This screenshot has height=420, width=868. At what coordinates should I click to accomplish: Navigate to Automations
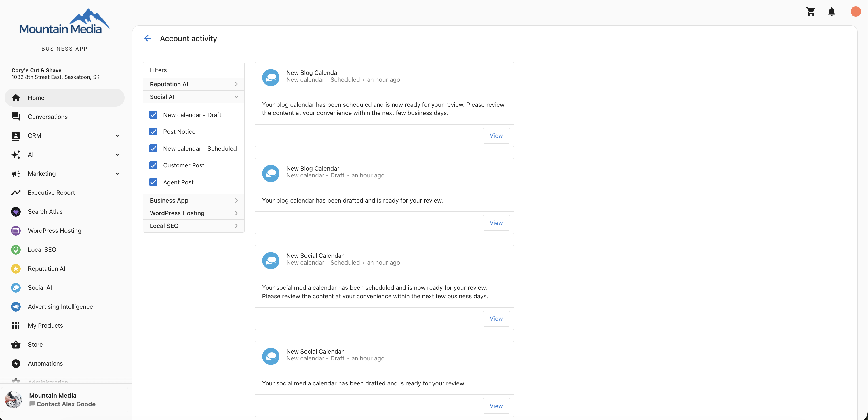64,363
